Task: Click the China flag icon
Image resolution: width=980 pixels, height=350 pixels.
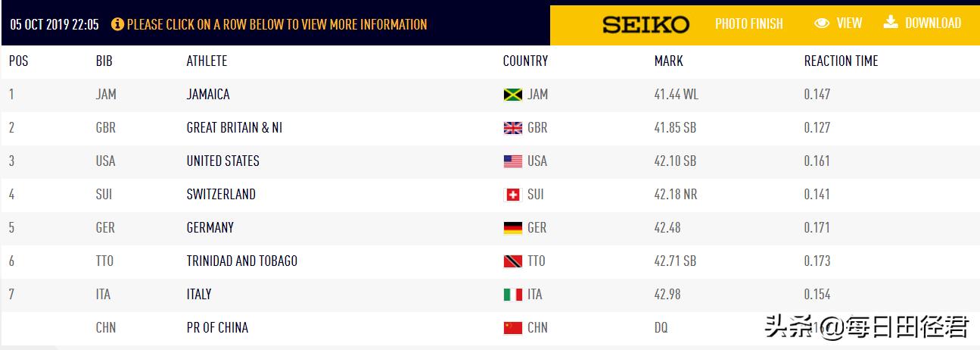Action: click(x=512, y=328)
